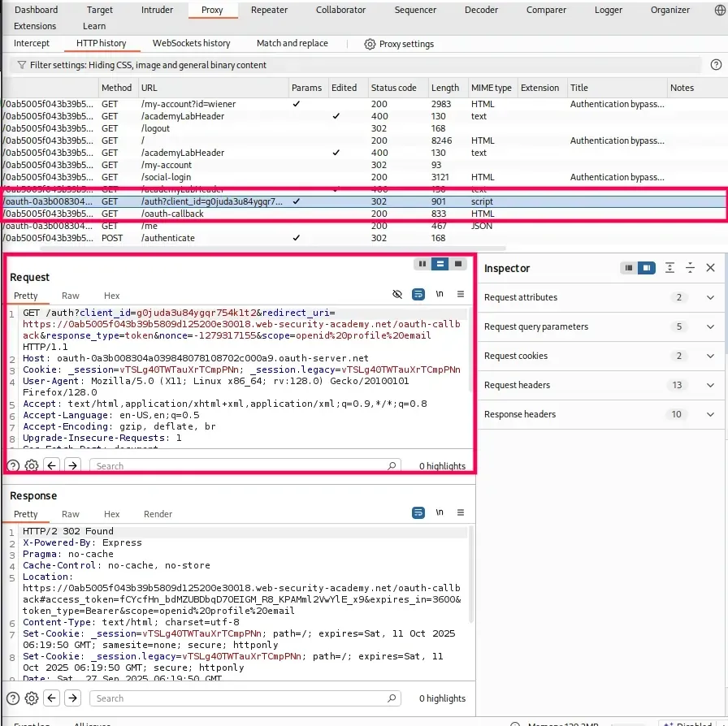This screenshot has width=728, height=726.
Task: Open Request search settings gear
Action: point(32,465)
